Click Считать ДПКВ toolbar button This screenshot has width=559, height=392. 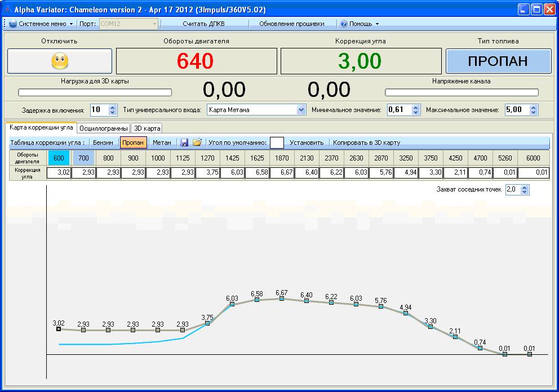click(203, 24)
